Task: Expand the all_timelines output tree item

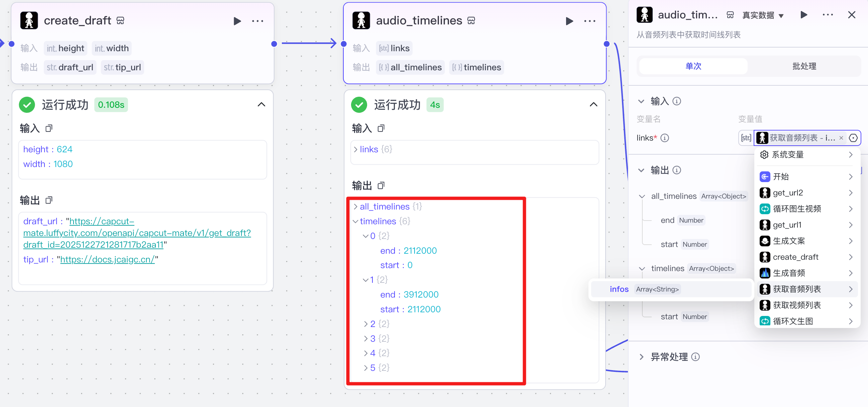Action: [x=355, y=207]
